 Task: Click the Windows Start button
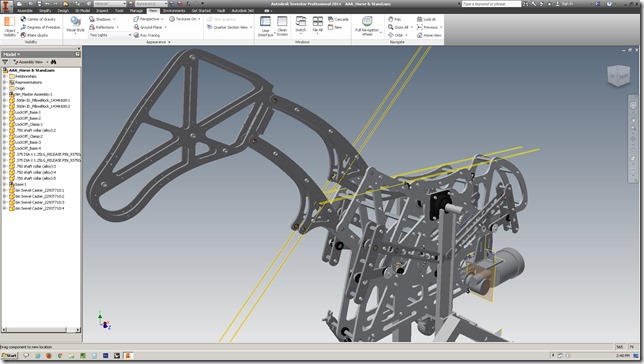(9, 356)
